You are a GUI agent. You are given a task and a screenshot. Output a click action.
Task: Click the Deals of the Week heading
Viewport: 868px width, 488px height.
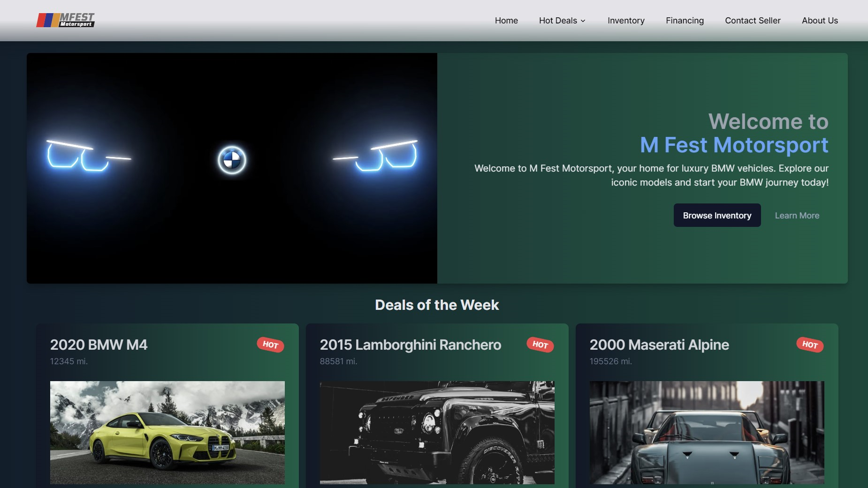[x=437, y=305]
